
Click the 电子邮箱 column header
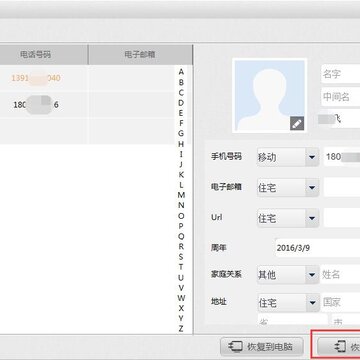point(140,55)
